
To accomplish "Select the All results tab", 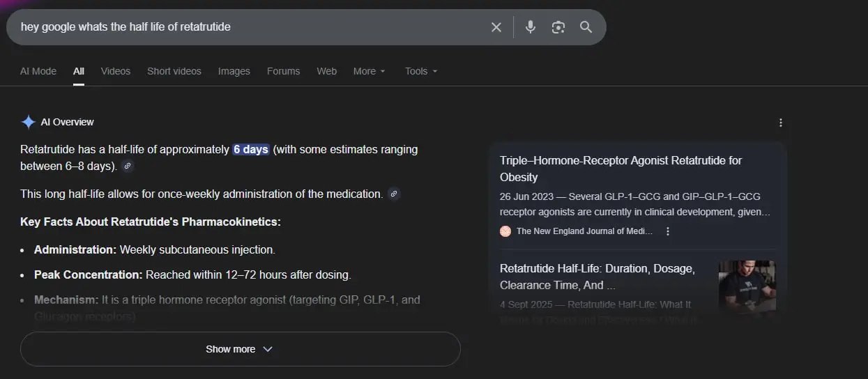I will [x=79, y=71].
